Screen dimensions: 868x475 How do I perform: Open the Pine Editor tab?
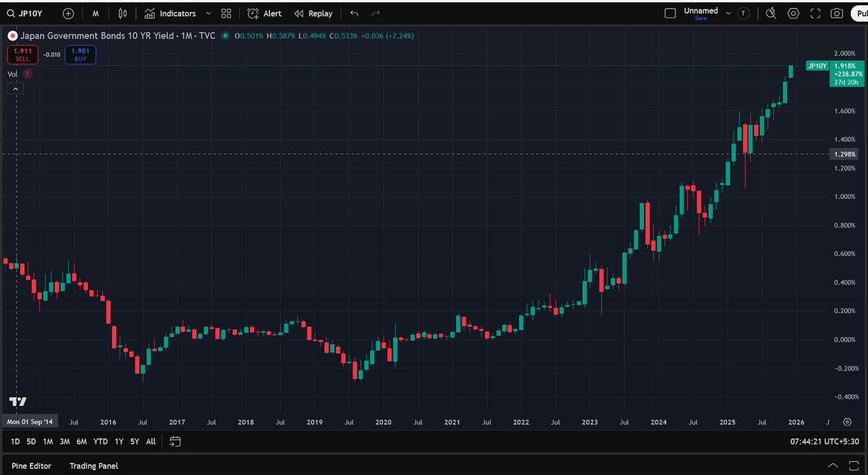pos(31,466)
